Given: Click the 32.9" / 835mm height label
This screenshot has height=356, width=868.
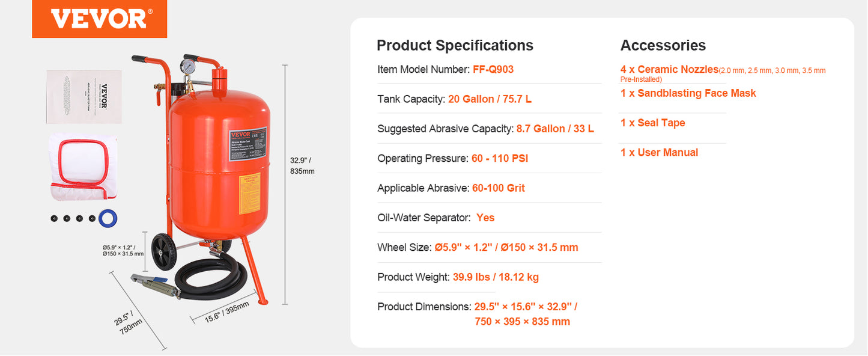Looking at the screenshot, I should [302, 165].
